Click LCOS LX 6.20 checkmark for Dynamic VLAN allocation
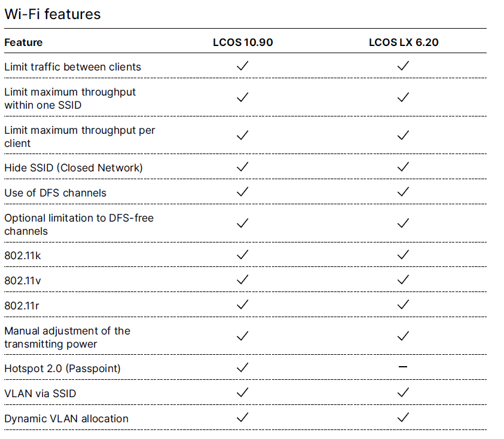This screenshot has height=439, width=504. (x=403, y=417)
